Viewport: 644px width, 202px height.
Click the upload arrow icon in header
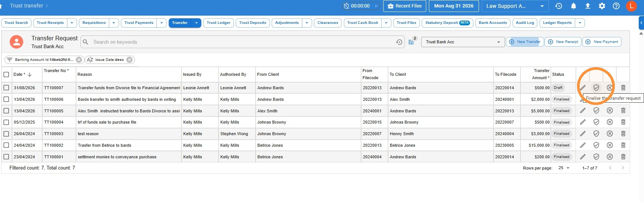click(x=587, y=6)
